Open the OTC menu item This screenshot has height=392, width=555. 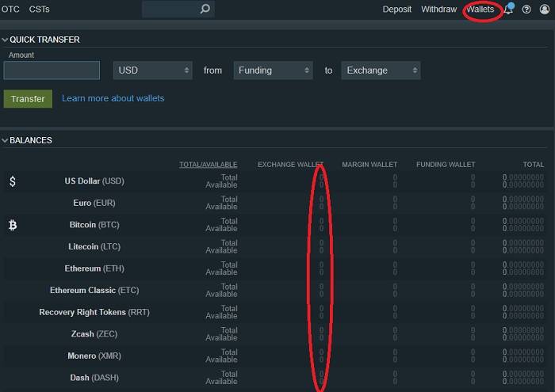10,10
